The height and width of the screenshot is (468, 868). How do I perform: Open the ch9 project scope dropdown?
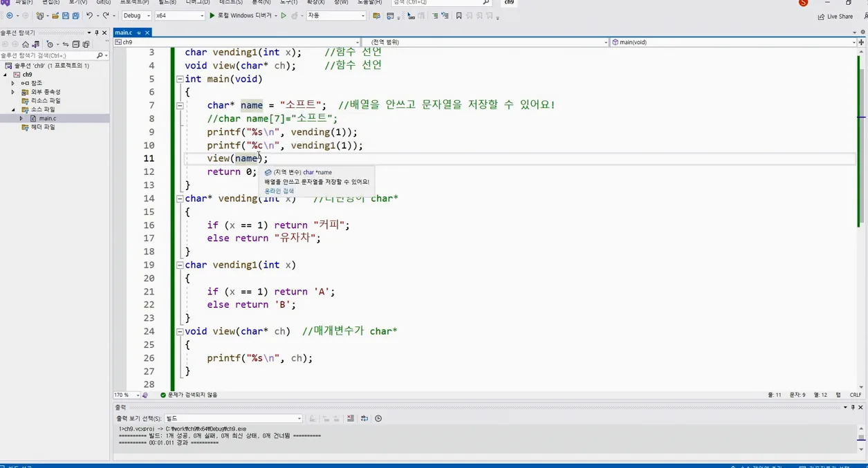(x=237, y=42)
